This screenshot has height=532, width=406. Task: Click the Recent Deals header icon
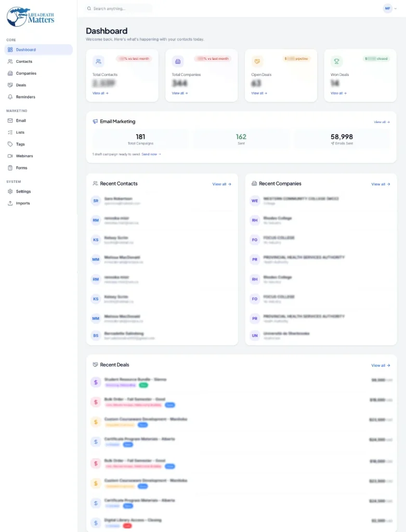(x=95, y=365)
